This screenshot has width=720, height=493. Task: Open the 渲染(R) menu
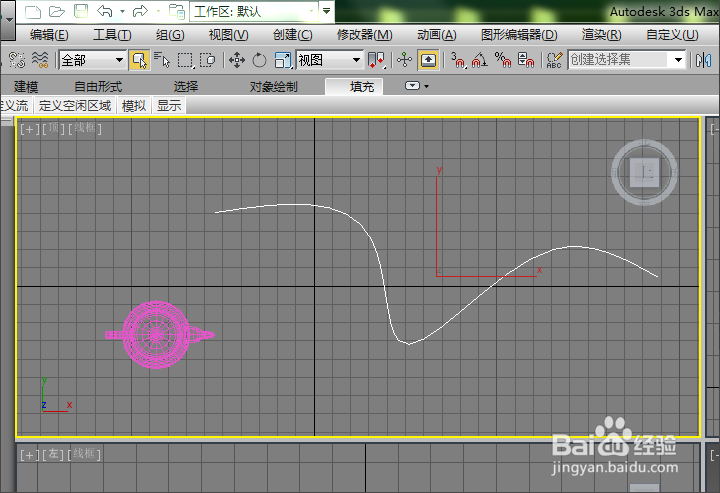pos(602,35)
